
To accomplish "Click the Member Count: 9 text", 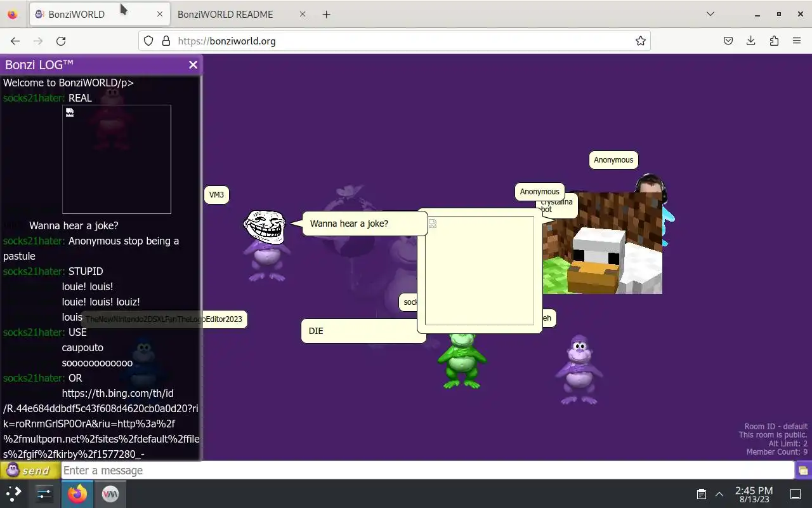I will pyautogui.click(x=777, y=452).
